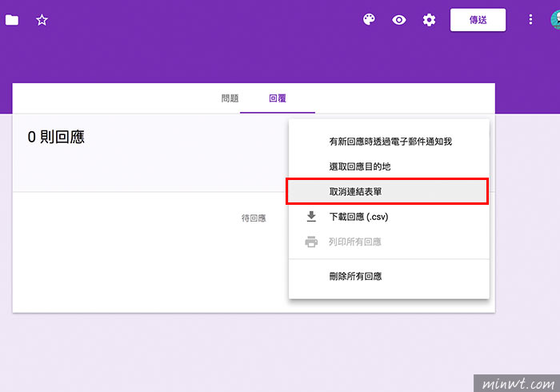This screenshot has height=392, width=560.
Task: Switch to the 回覆 tab
Action: [278, 98]
